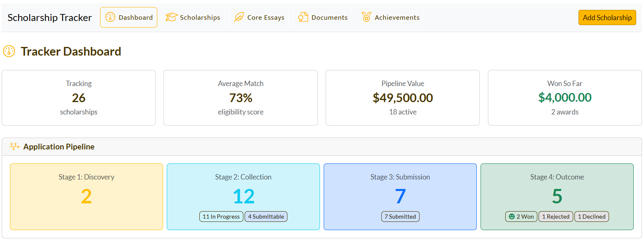Click the dashboard gauge icon in navbar

pyautogui.click(x=110, y=17)
